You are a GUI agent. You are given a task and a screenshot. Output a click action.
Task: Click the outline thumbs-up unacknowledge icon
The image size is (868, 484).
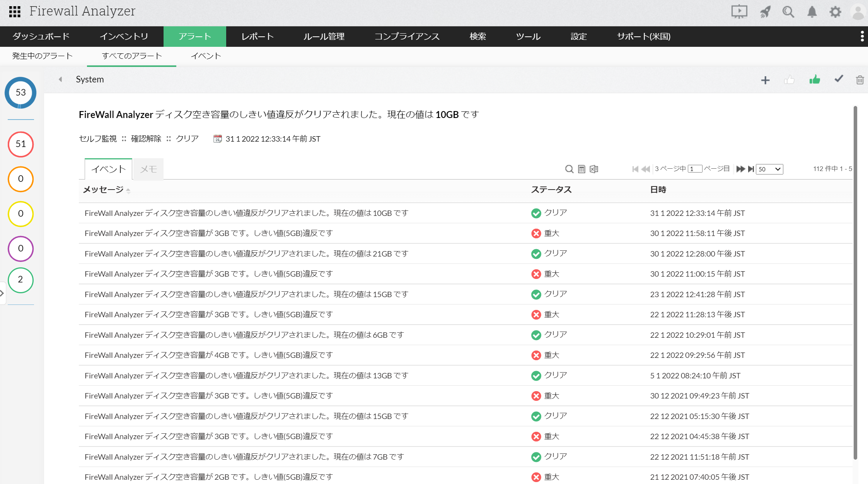(x=789, y=80)
